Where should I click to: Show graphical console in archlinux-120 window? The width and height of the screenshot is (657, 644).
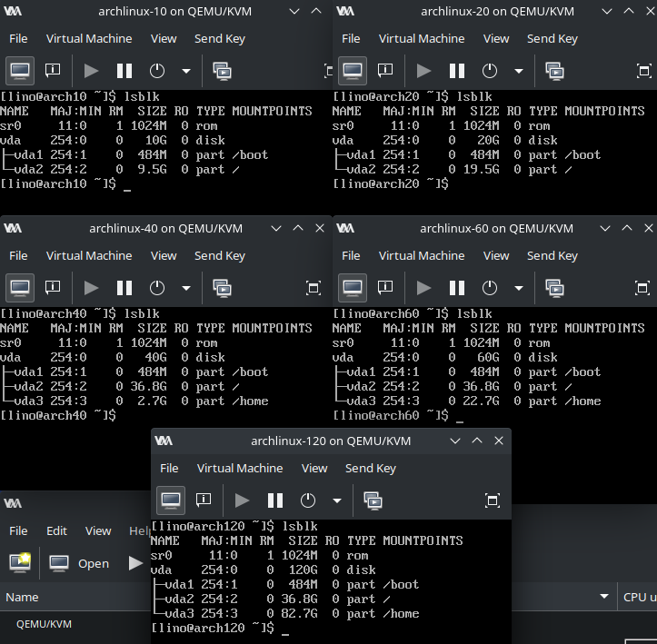(x=171, y=500)
